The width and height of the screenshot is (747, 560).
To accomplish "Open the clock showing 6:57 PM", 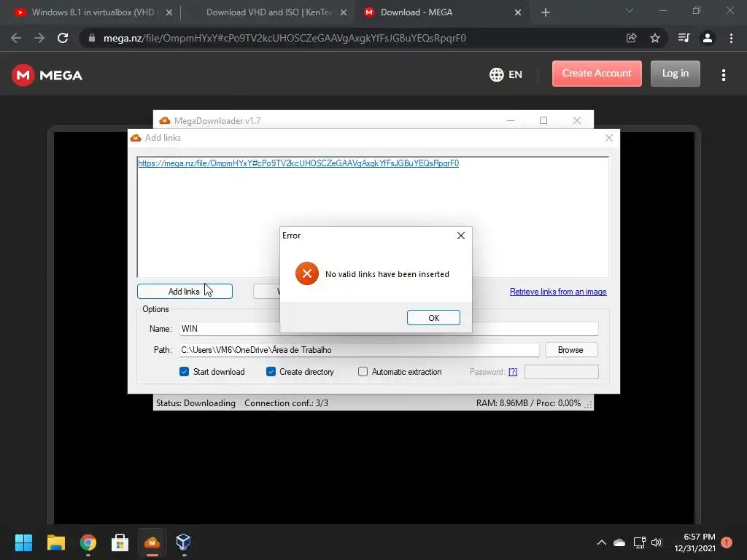I will [694, 542].
